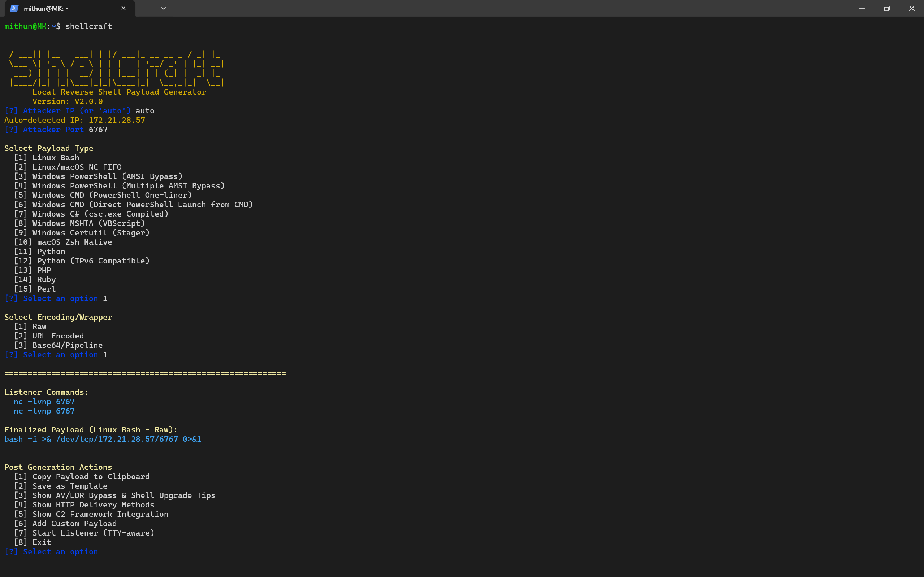The image size is (924, 577).
Task: Select the mithun@MK: ~ tab
Action: click(x=70, y=8)
